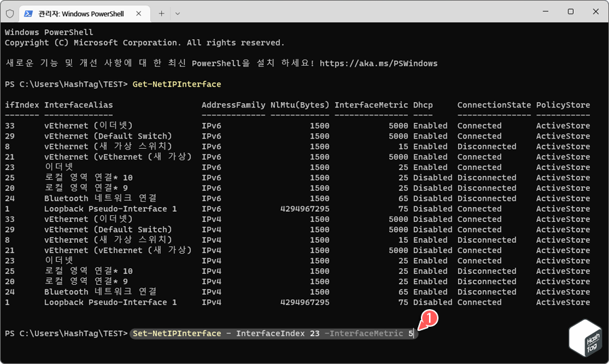
Task: Click the PowerShell icon on the tab
Action: tap(28, 14)
